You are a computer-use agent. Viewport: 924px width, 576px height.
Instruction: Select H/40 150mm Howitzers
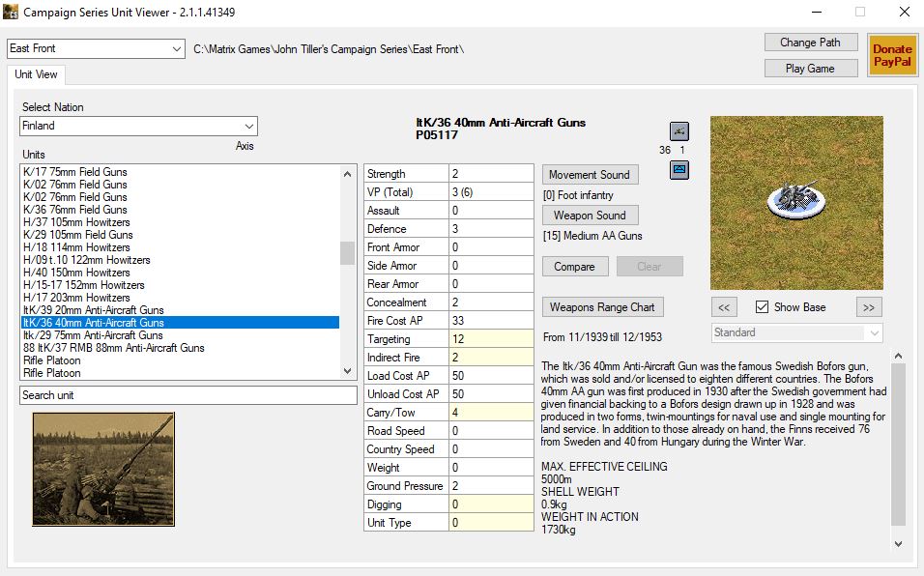pos(181,273)
